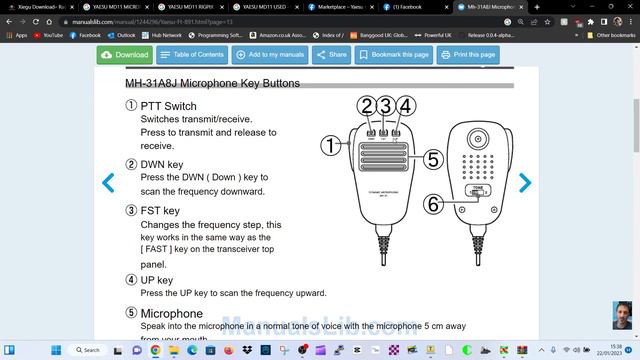Click the Share button
Screen dimensions: 640x360
tap(331, 55)
